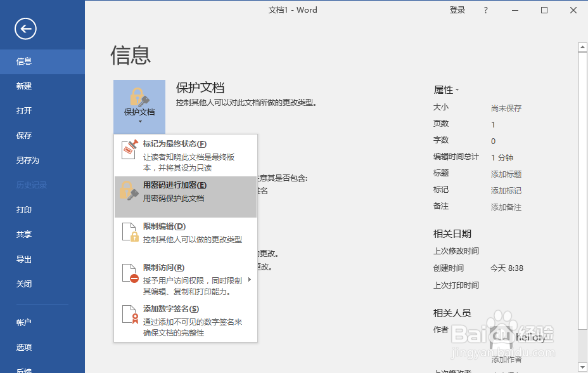Choose 另存为 in the sidebar
This screenshot has width=588, height=373.
(42, 160)
